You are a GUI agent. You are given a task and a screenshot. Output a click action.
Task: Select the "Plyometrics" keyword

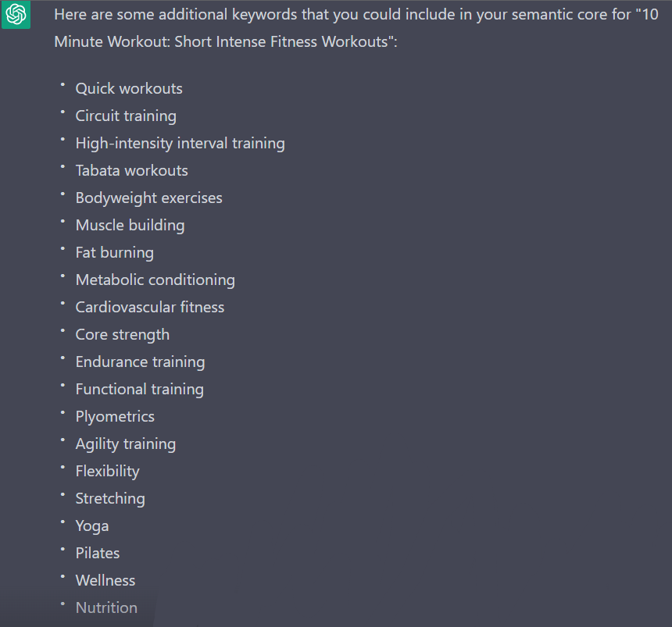pyautogui.click(x=115, y=417)
